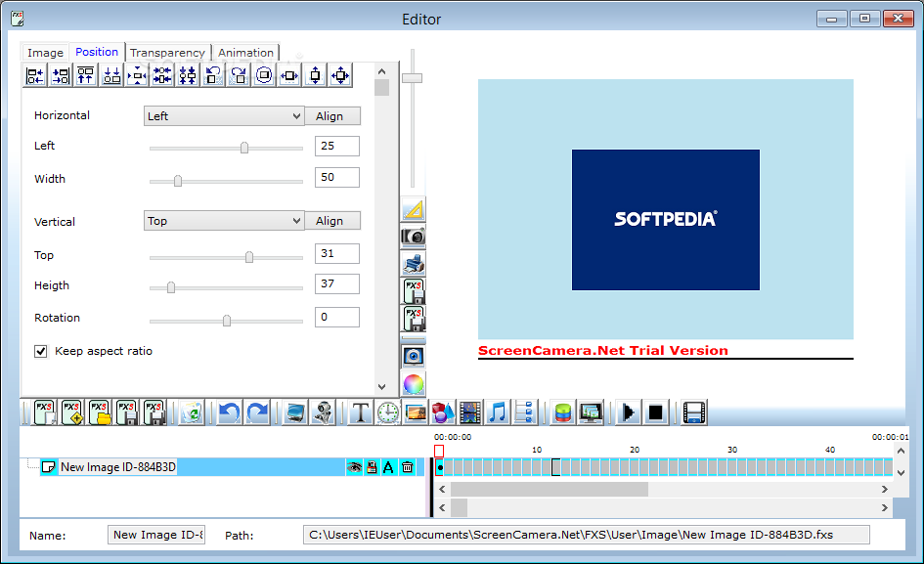924x564 pixels.
Task: Click the stretch horizontally icon
Action: (x=289, y=75)
